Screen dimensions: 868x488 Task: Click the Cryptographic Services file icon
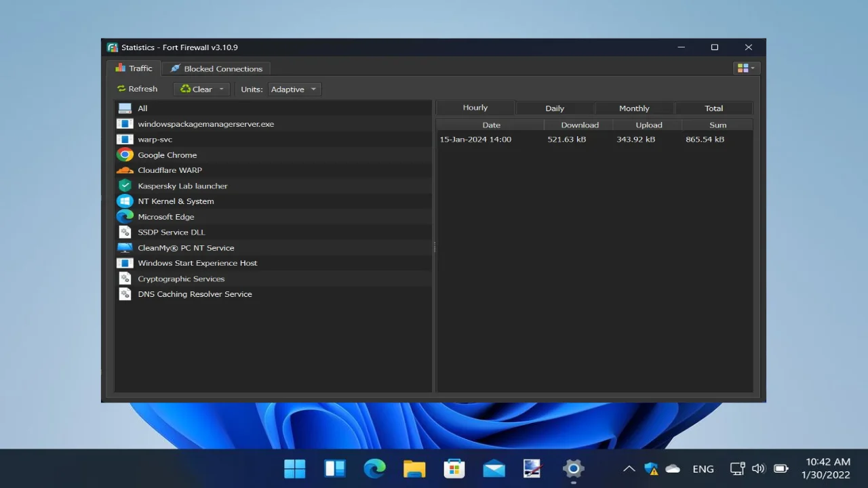125,279
